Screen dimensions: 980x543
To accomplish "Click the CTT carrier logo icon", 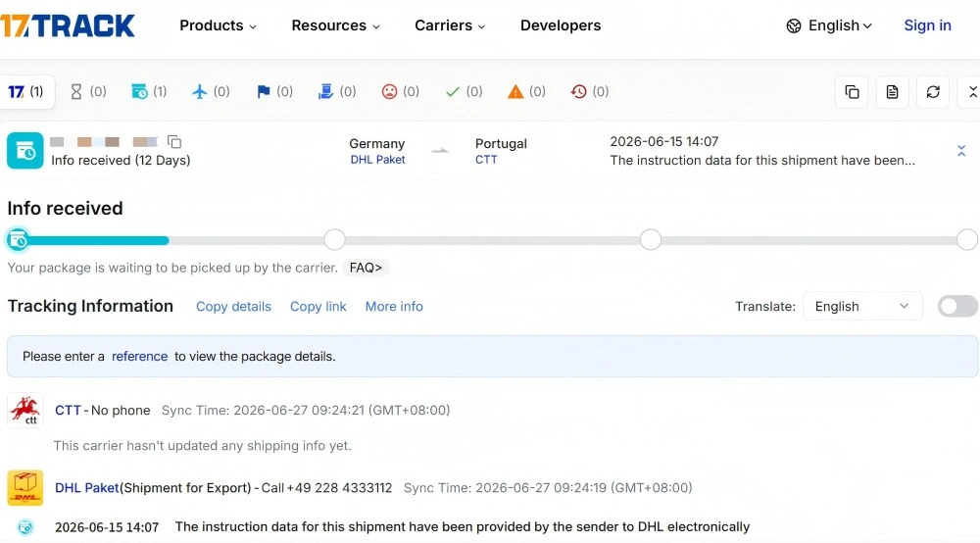I will (x=25, y=411).
